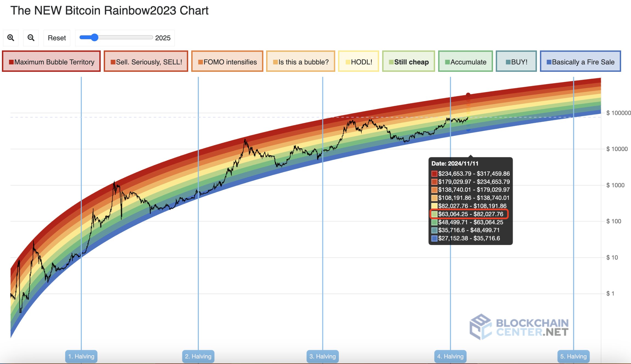Hide the Is this a bubble? band
The image size is (631, 364).
point(300,62)
